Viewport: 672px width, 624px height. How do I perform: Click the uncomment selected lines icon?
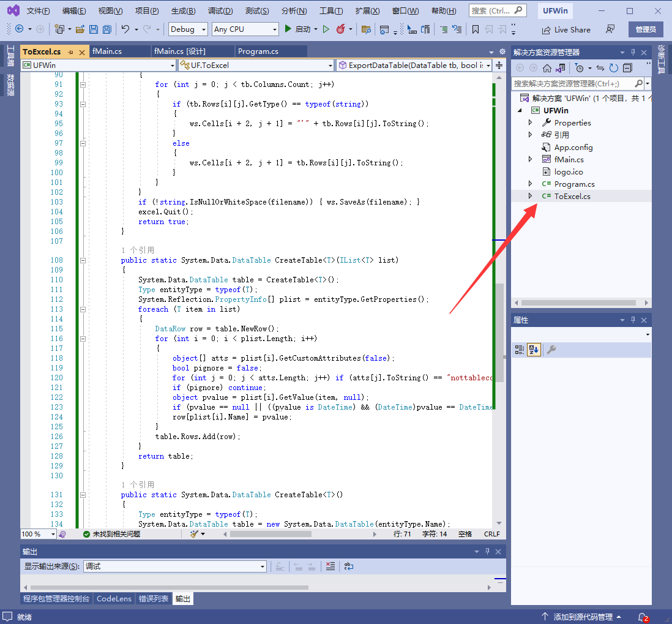tap(457, 29)
